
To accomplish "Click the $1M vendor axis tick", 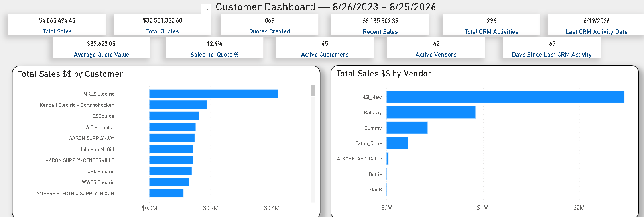I will click(x=483, y=208).
